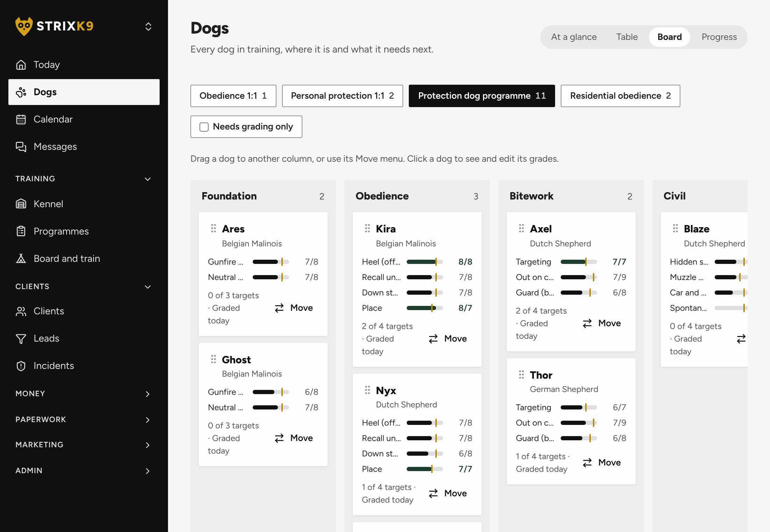The width and height of the screenshot is (770, 532).
Task: Open the Move menu on Nyx card
Action: pos(448,493)
